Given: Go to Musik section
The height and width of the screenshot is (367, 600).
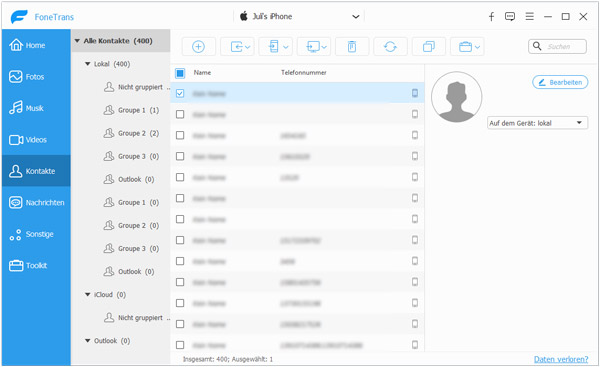Looking at the screenshot, I should click(x=36, y=108).
